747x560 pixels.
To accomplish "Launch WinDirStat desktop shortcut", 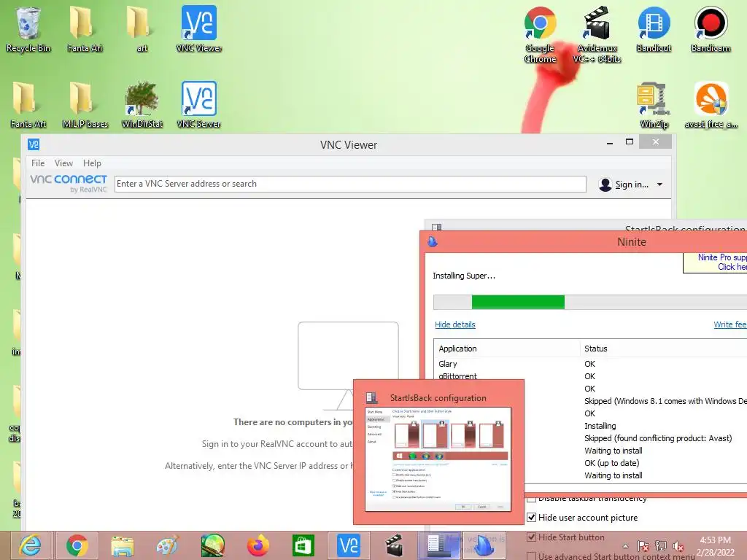I will pos(142,105).
